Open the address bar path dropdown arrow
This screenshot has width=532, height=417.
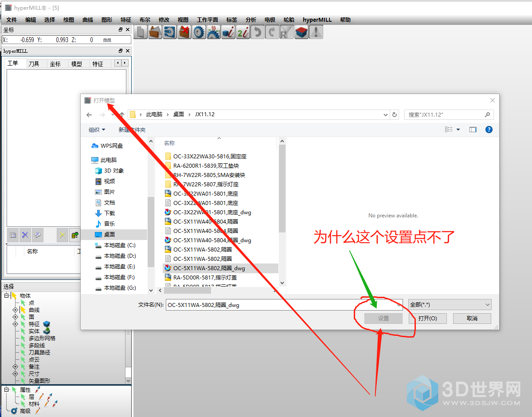(x=385, y=114)
